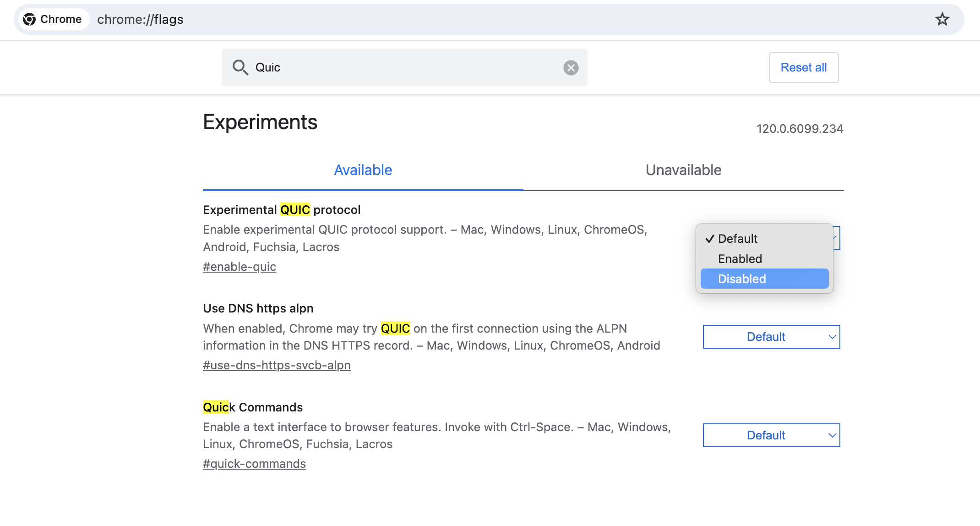Viewport: 980px width, 526px height.
Task: Click the bookmark star icon
Action: click(942, 19)
